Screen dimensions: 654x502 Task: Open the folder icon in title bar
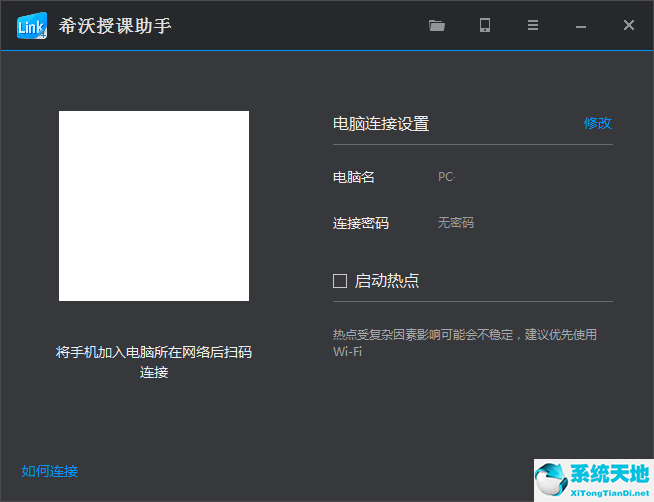coord(437,25)
